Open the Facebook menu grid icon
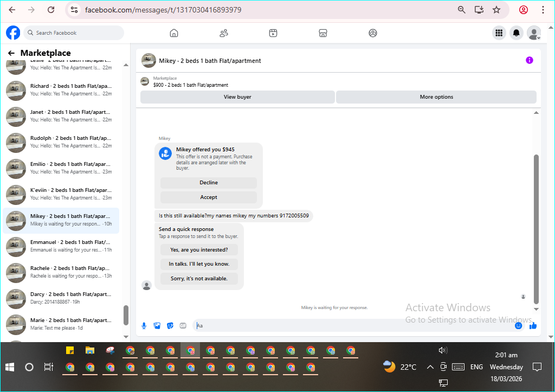 499,33
